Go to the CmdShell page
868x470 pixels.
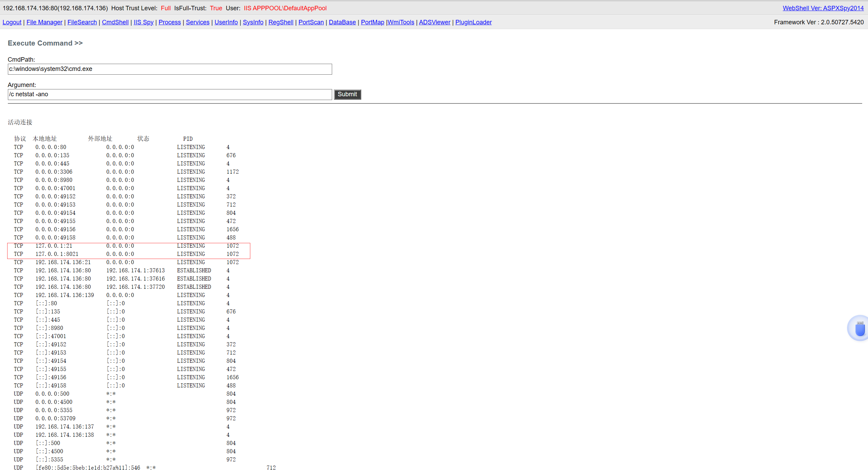(115, 22)
